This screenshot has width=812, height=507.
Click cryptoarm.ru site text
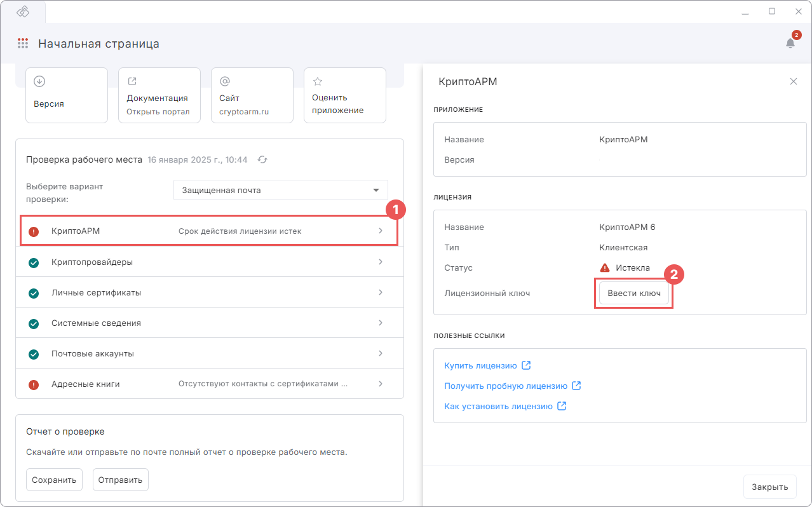(244, 112)
